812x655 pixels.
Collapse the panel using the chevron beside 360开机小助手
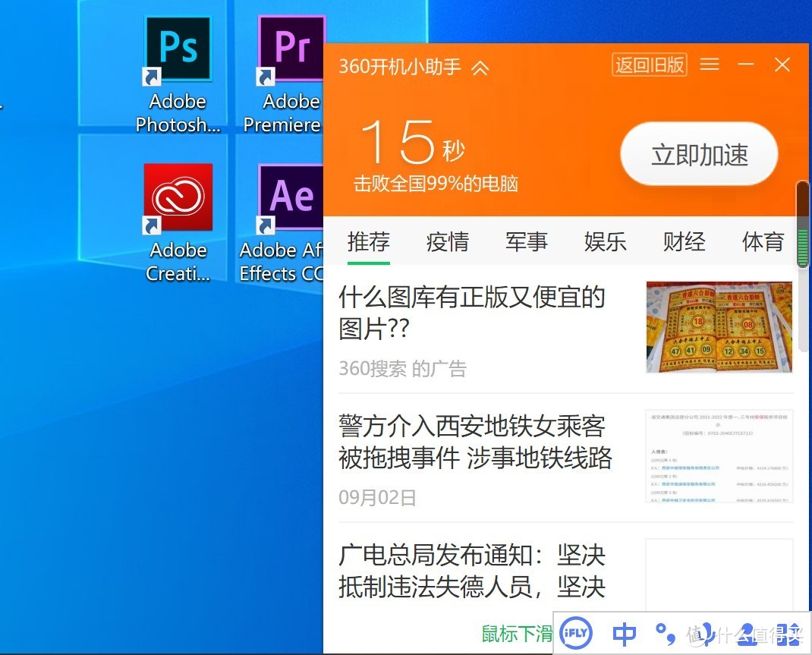(x=480, y=66)
